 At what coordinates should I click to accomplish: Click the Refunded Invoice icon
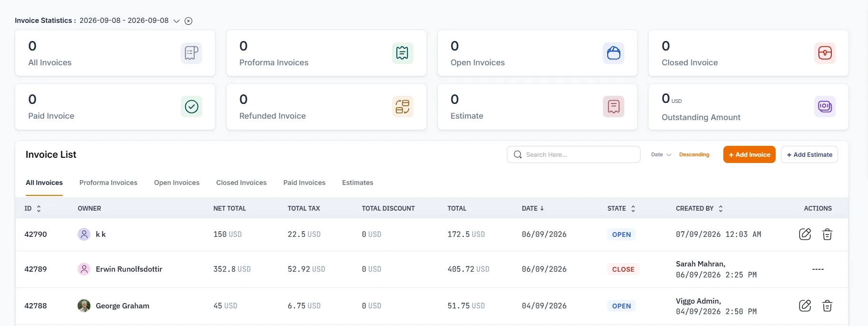click(x=403, y=106)
